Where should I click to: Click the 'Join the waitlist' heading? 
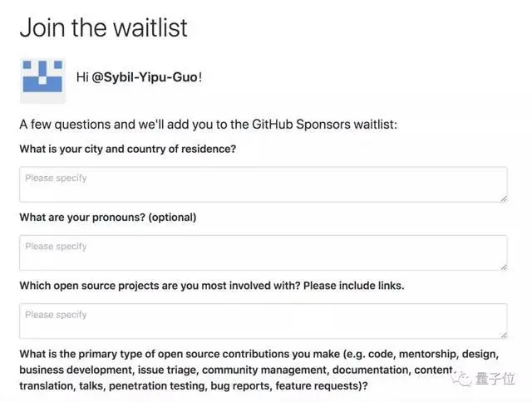[x=103, y=27]
